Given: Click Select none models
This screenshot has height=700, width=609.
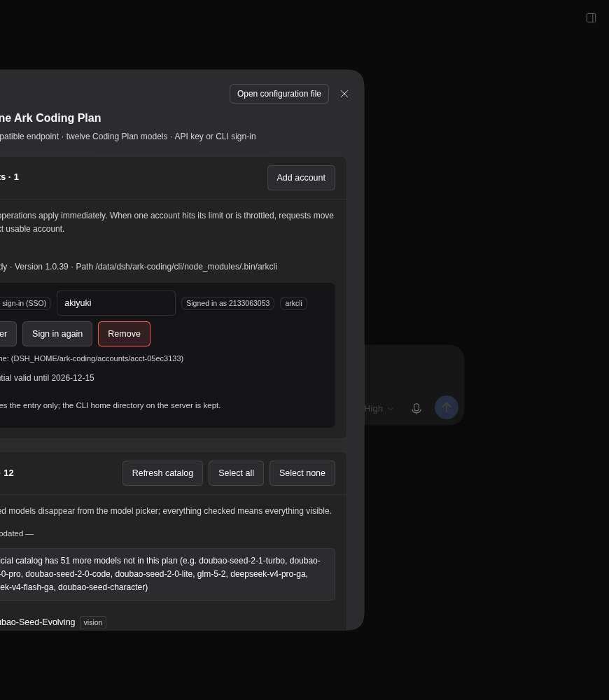Looking at the screenshot, I should (x=302, y=473).
